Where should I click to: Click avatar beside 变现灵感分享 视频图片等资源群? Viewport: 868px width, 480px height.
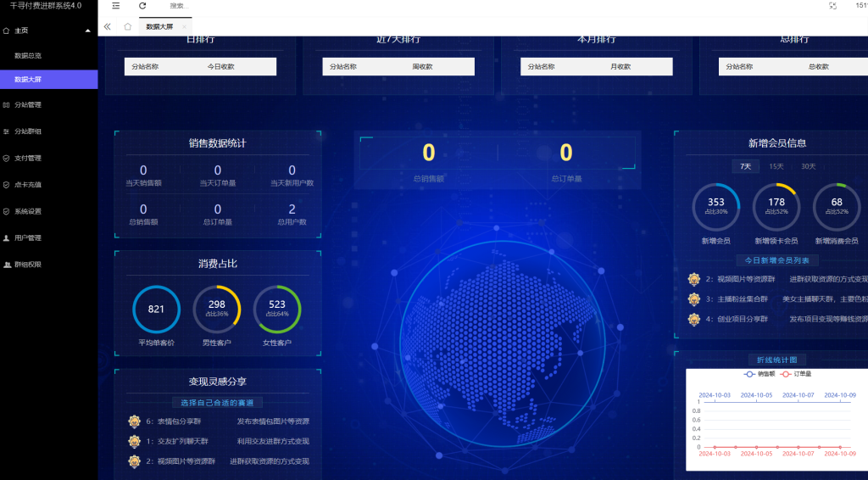[x=134, y=461]
